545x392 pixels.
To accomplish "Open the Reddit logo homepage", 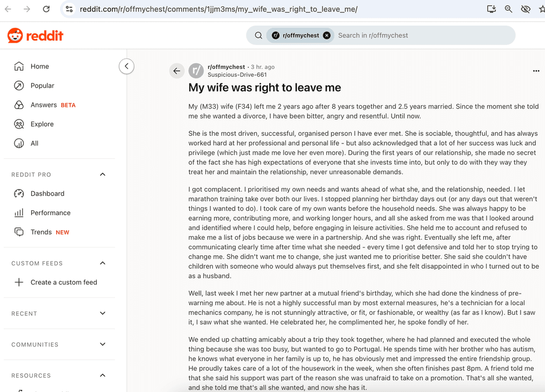I will [36, 36].
